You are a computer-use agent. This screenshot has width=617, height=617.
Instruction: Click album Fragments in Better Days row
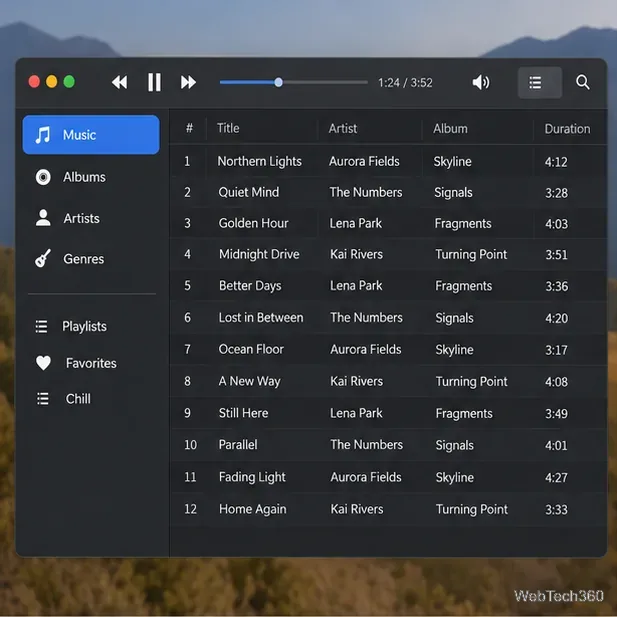464,286
